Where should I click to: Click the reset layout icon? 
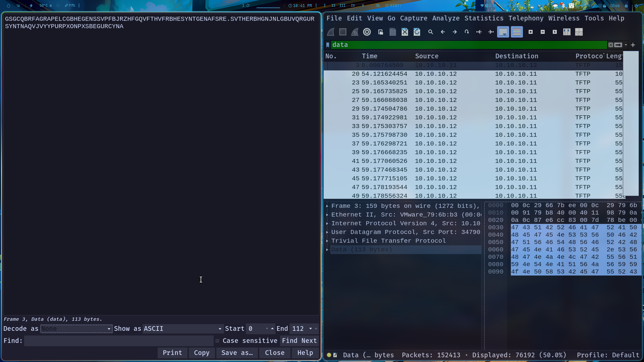[579, 32]
